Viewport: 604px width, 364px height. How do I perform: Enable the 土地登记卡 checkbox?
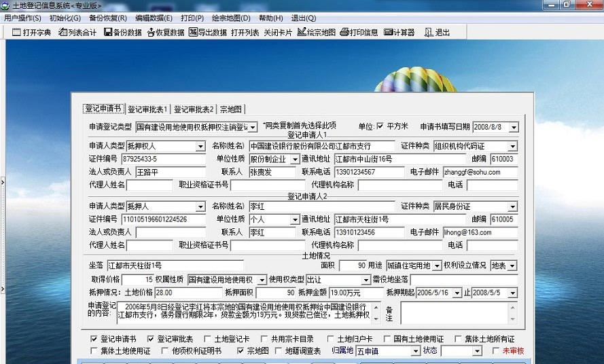pos(207,339)
